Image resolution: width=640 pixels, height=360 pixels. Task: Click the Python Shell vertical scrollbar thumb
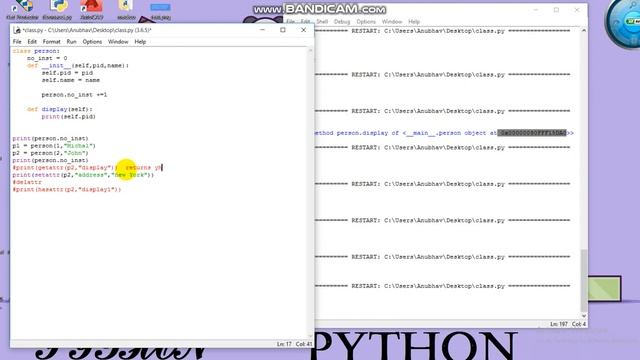(584, 280)
